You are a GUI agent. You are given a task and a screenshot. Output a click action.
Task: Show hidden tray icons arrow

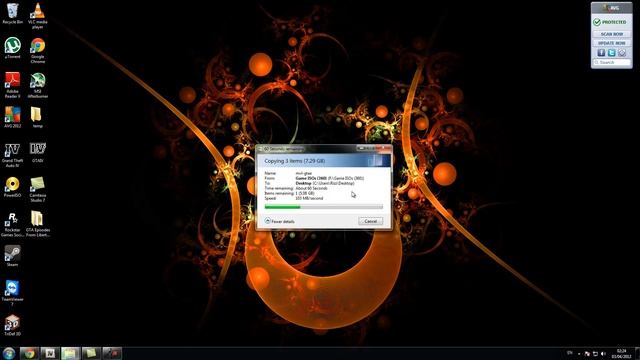(x=579, y=354)
